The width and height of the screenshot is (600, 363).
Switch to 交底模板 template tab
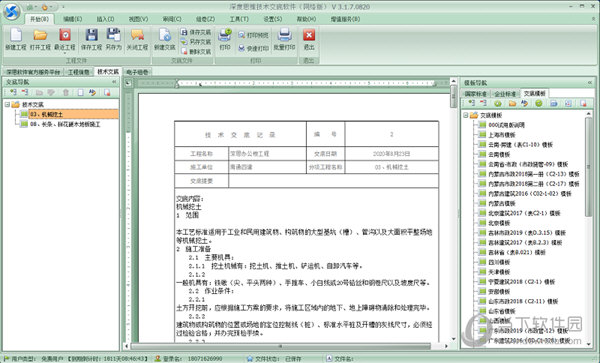(x=535, y=93)
